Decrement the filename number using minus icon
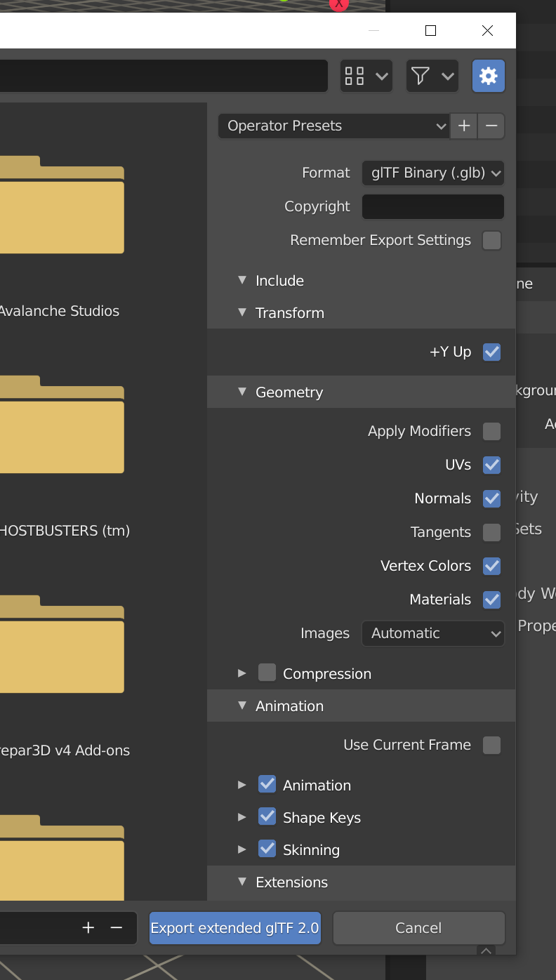This screenshot has height=980, width=556. coord(116,927)
